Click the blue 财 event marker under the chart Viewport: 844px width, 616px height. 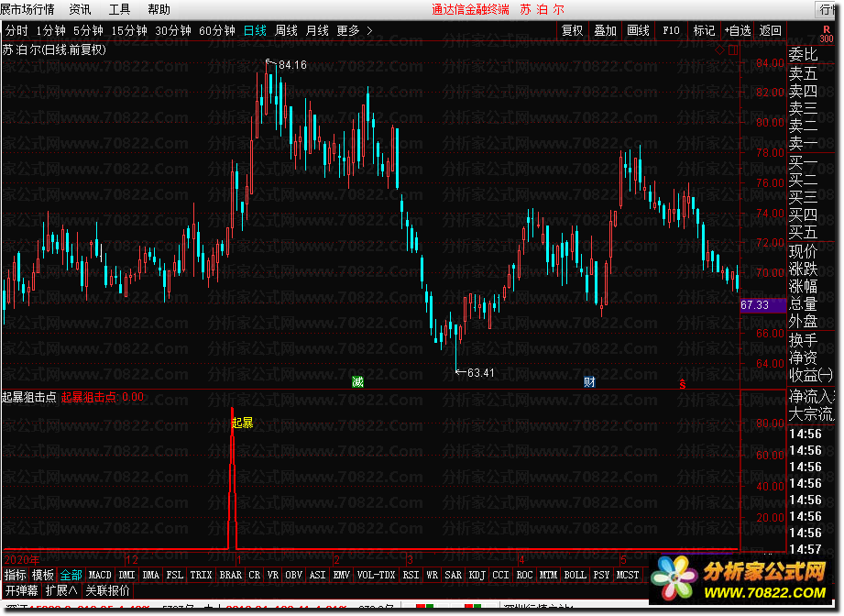589,381
